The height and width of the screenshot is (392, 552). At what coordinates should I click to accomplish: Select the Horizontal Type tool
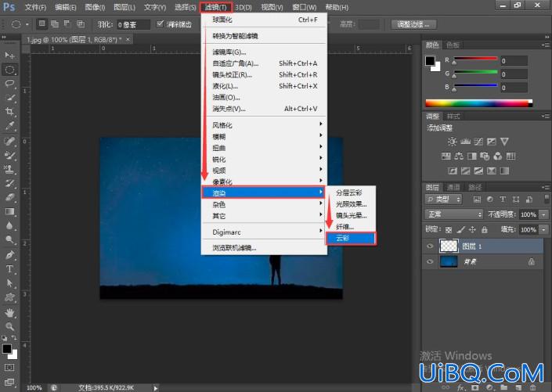coord(9,269)
